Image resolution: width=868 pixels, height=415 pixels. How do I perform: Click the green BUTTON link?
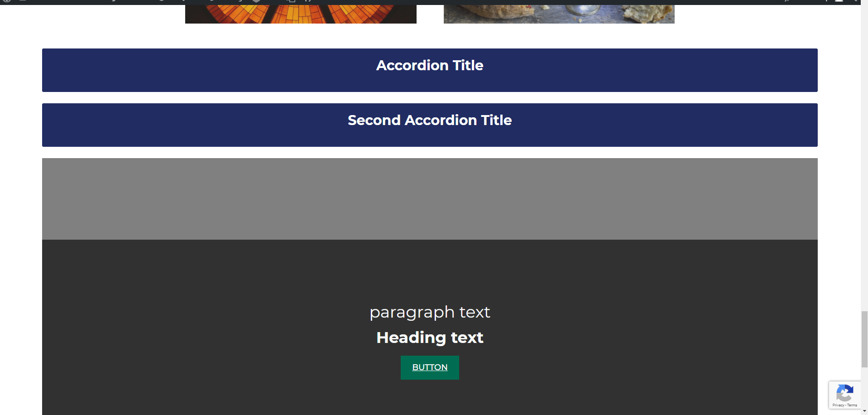point(429,367)
